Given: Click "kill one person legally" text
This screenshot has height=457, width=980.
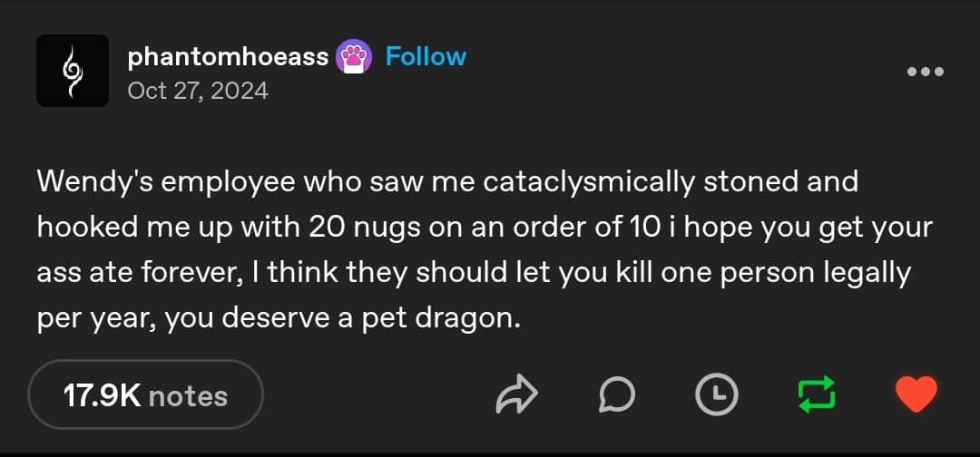Looking at the screenshot, I should [x=754, y=273].
